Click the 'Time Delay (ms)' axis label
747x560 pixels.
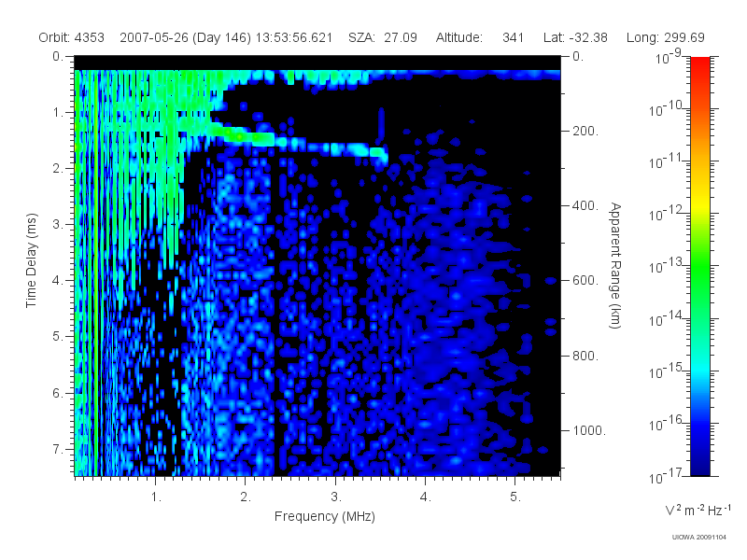(31, 260)
